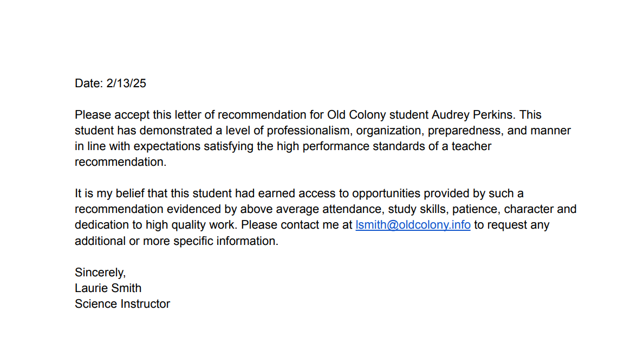Click the word recommendation ending first paragraph
Viewport: 644px width, 343px height.
[x=120, y=162]
